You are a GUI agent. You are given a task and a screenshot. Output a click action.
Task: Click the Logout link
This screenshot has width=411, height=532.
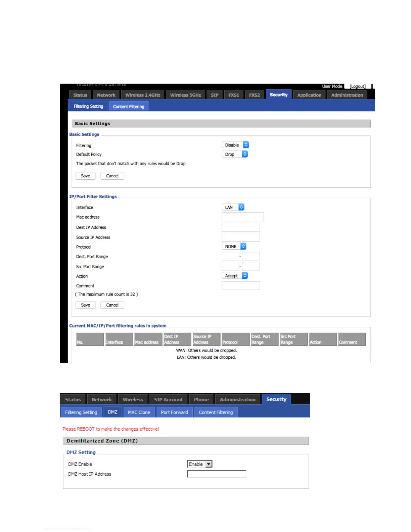[x=358, y=86]
